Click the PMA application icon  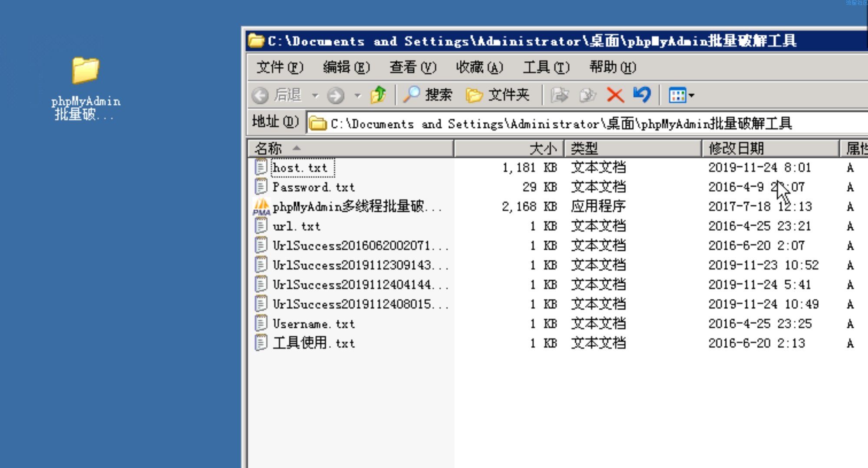click(261, 207)
